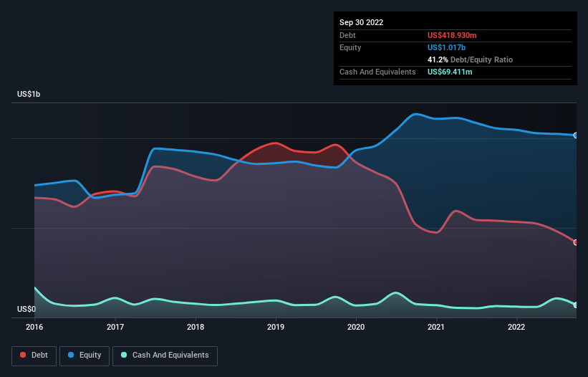
Task: Click the blue Equity legend dot
Action: (71, 355)
